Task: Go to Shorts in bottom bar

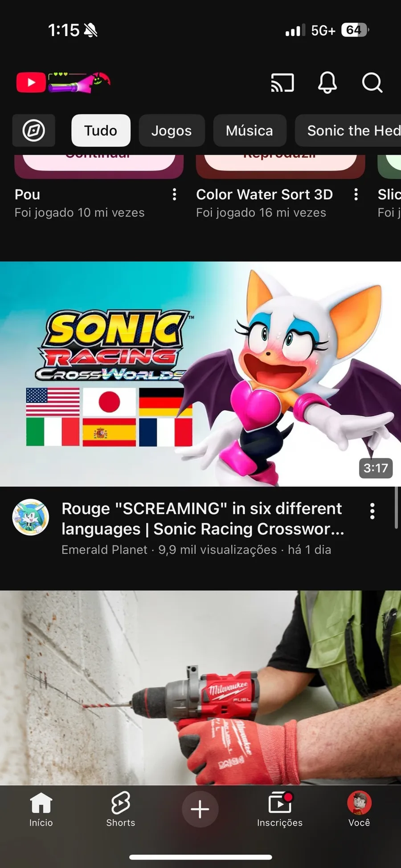Action: click(120, 810)
